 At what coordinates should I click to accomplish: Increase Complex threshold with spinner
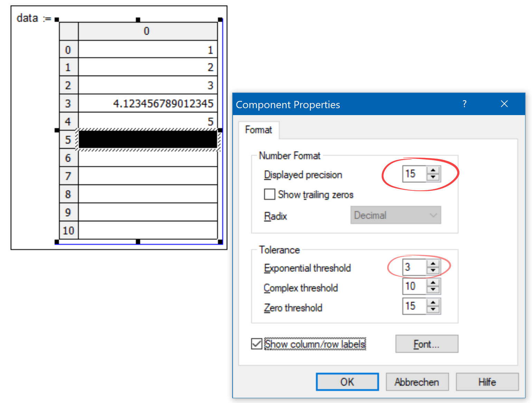[x=433, y=283]
